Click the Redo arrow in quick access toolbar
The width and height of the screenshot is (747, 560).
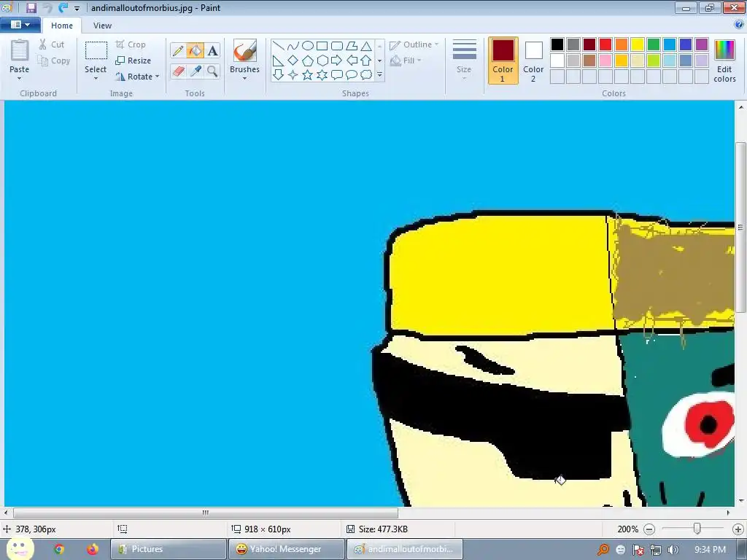(x=63, y=7)
